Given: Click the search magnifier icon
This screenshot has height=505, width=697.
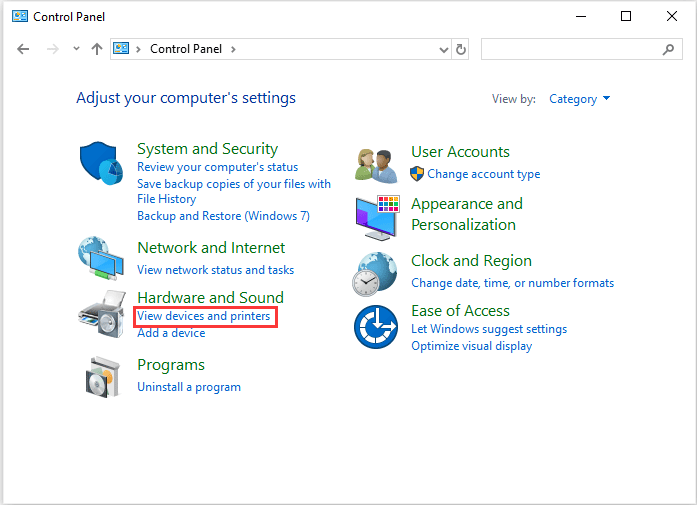Looking at the screenshot, I should pos(668,49).
